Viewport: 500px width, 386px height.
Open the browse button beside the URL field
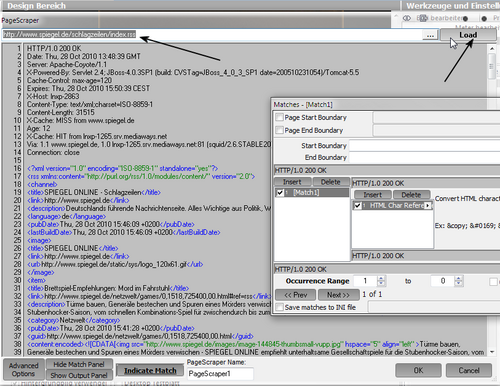coord(430,35)
